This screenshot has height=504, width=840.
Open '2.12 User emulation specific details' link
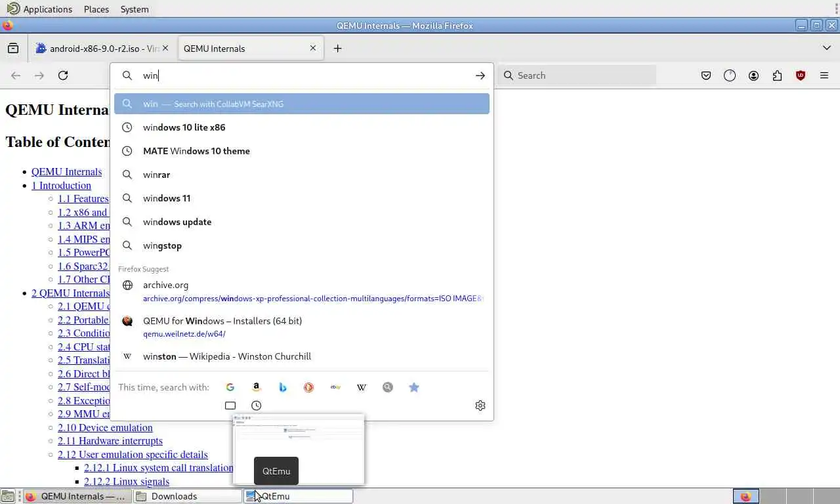(133, 455)
